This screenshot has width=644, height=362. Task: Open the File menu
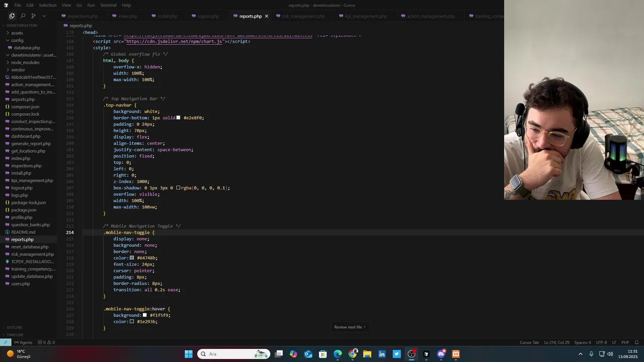pyautogui.click(x=18, y=5)
